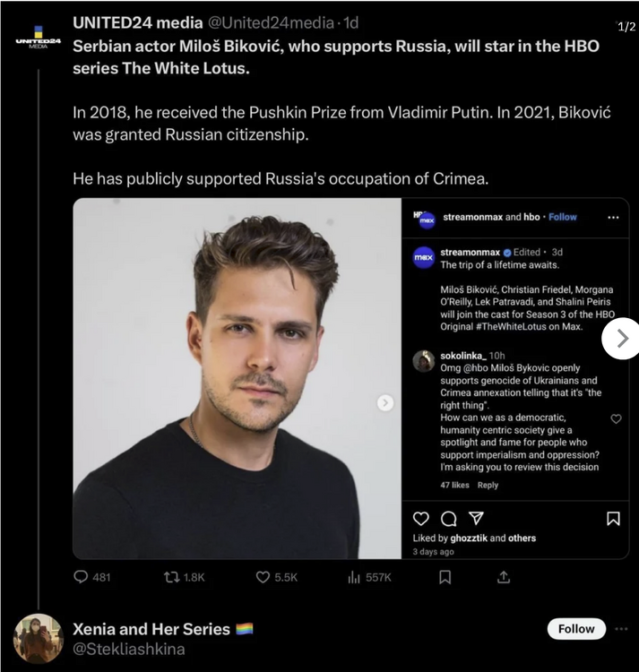The width and height of the screenshot is (639, 672).
Task: Click the Miloš Biković portrait photo
Action: tap(237, 376)
